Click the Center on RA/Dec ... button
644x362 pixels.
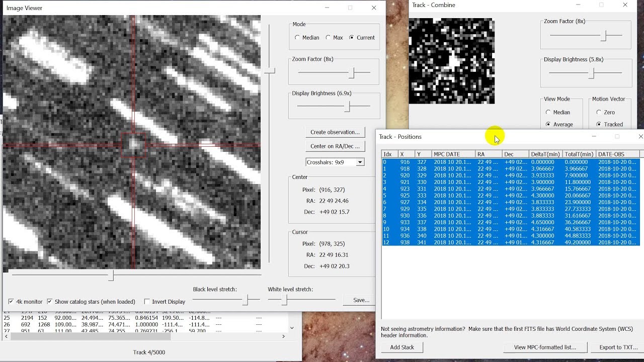[x=335, y=146]
